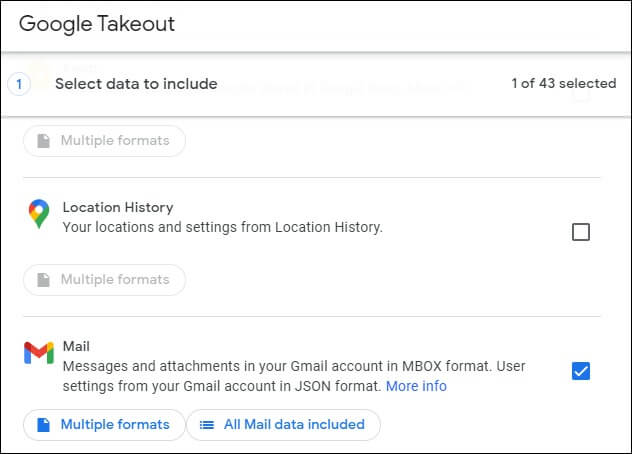The image size is (632, 454).
Task: Click the step 1 circle indicator
Action: (19, 84)
